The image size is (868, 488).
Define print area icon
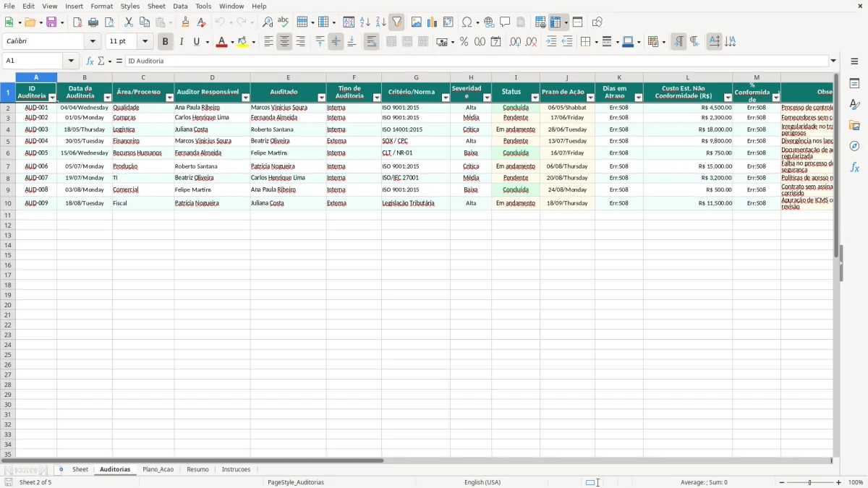coord(540,22)
